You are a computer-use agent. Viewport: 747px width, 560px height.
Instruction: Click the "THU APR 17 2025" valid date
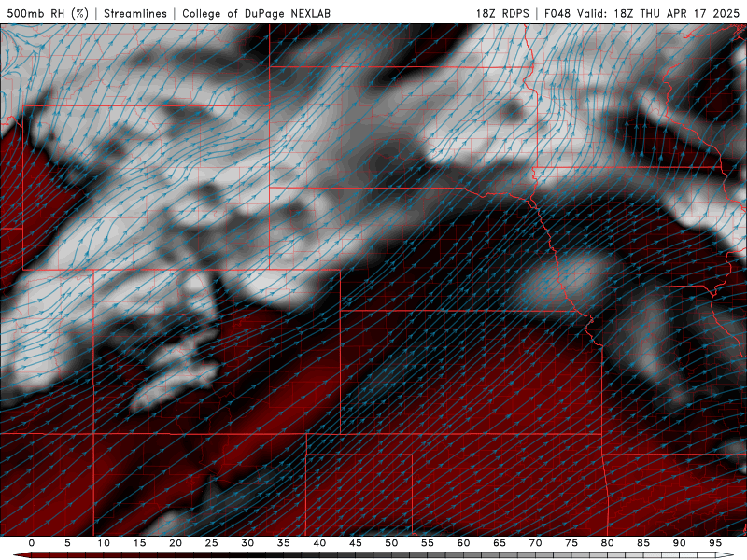[689, 13]
